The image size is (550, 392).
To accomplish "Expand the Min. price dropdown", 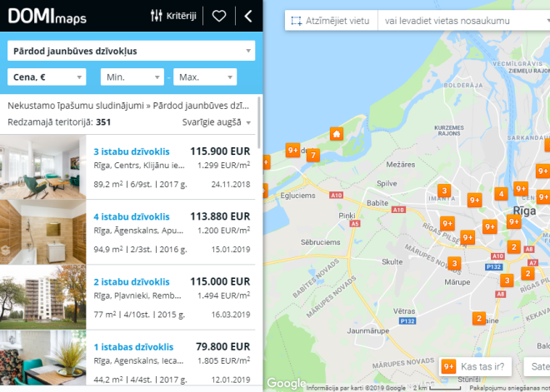I will (x=132, y=77).
